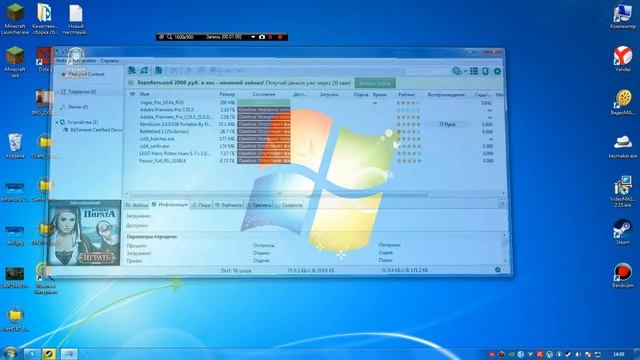This screenshot has height=360, width=640.
Task: Click the green network status icon
Action: tap(498, 269)
